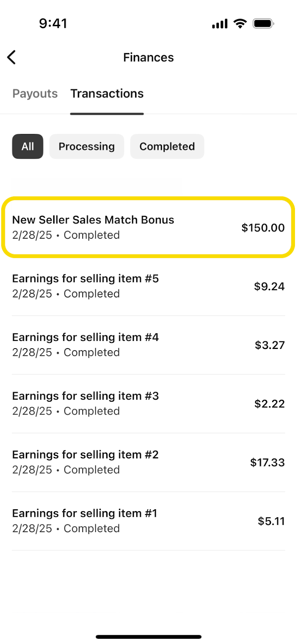Open the New Seller Sales Match Bonus transaction
Viewport: 297px width, 644px height.
[x=121, y=227]
